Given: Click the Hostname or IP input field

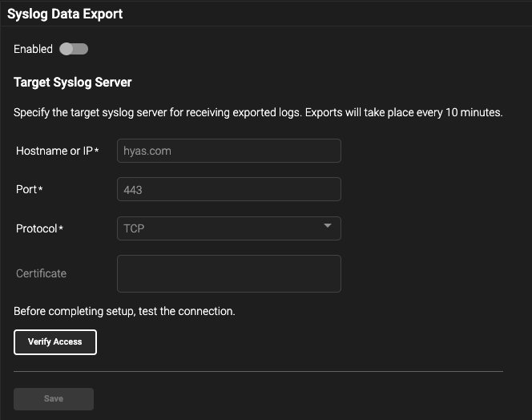Looking at the screenshot, I should (228, 151).
